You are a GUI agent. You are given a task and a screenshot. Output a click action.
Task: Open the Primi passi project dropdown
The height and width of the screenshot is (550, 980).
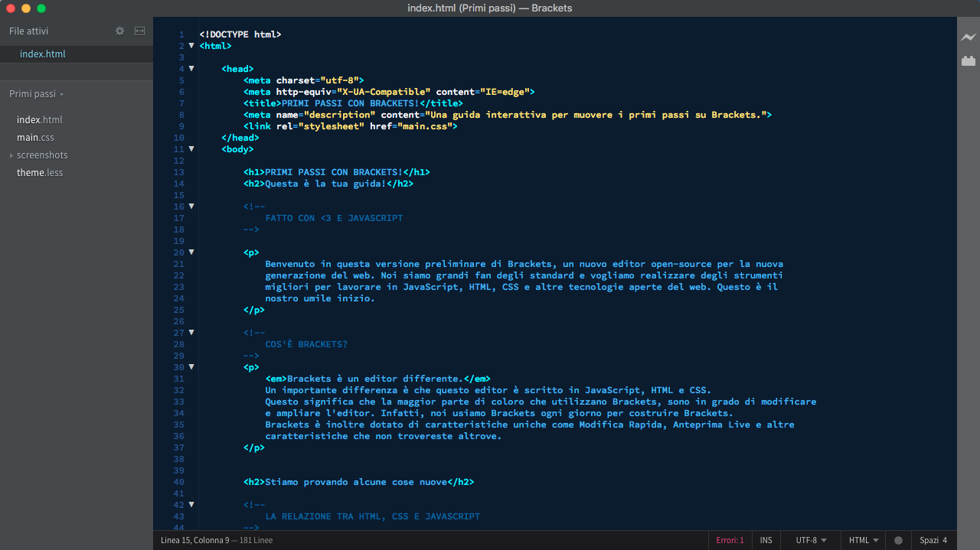(x=36, y=94)
